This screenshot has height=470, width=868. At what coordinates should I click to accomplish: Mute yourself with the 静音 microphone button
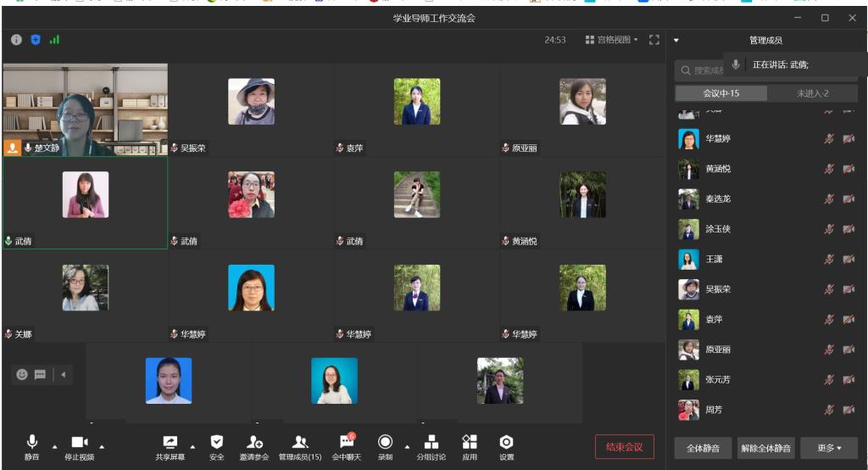[x=32, y=443]
